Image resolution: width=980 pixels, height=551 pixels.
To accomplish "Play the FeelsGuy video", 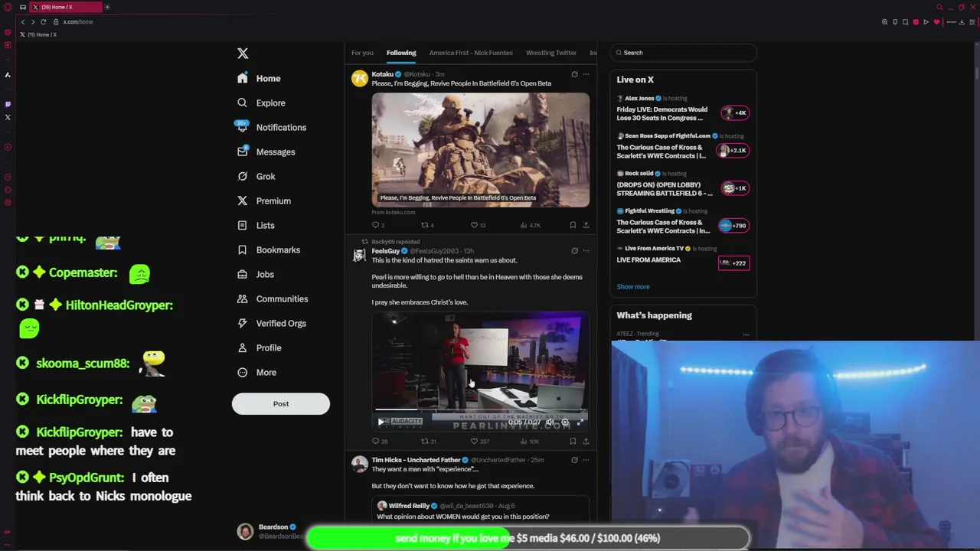I will coord(381,422).
